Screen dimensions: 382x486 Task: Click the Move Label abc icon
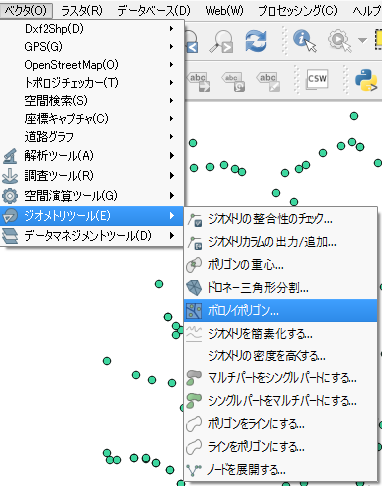(199, 81)
